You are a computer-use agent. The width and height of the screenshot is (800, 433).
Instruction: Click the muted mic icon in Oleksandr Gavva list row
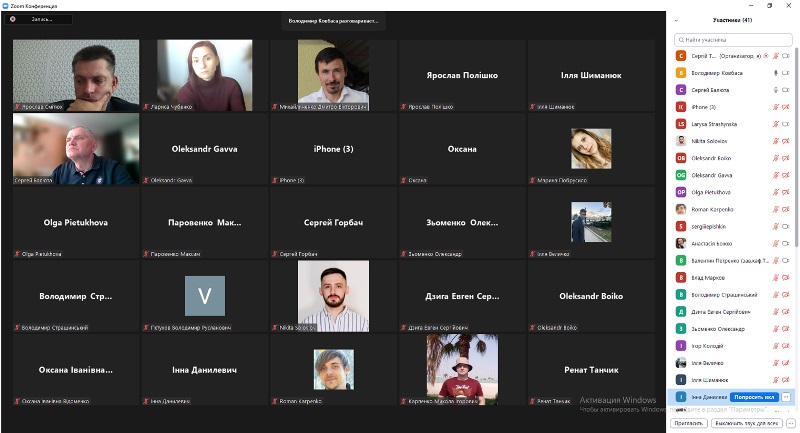tap(776, 175)
